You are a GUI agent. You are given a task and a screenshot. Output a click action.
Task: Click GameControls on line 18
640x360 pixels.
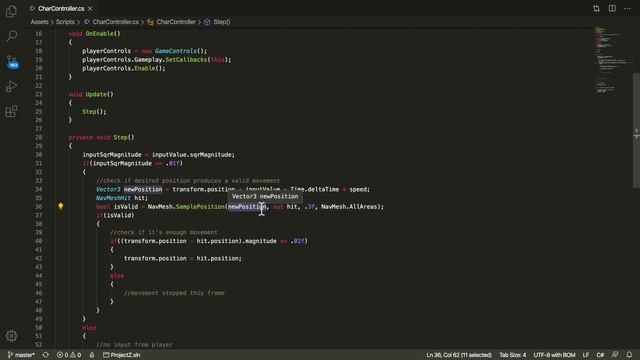(x=176, y=51)
